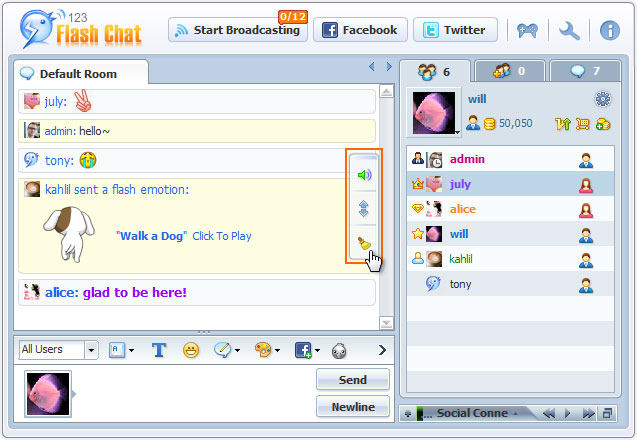Click july's crown rank icon

417,184
